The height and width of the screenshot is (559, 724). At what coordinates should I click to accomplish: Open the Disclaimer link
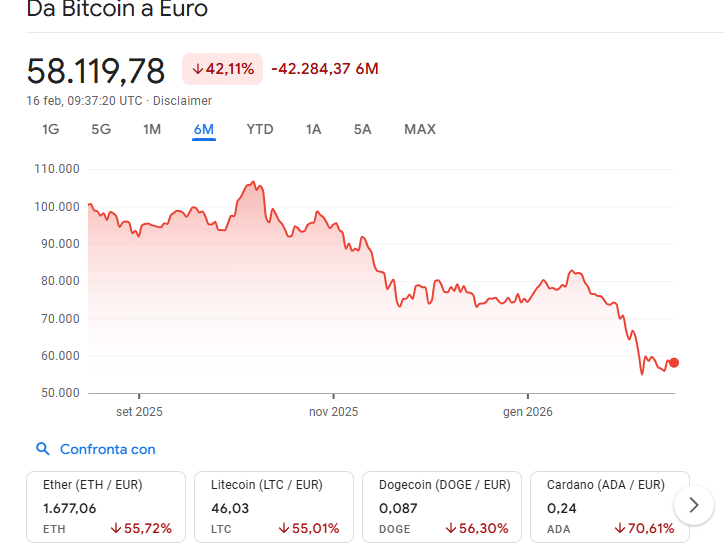pyautogui.click(x=182, y=101)
